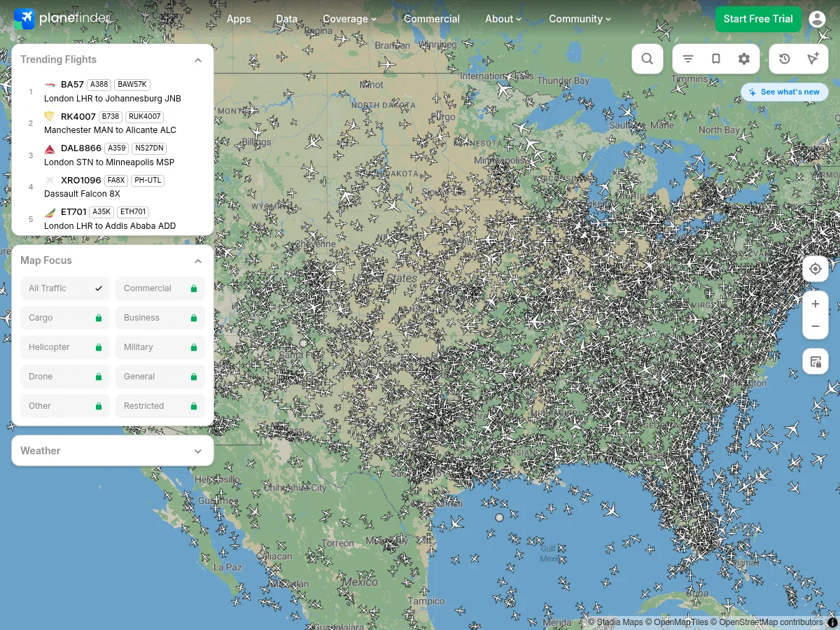The image size is (840, 630).
Task: Expand the Weather panel
Action: coord(198,451)
